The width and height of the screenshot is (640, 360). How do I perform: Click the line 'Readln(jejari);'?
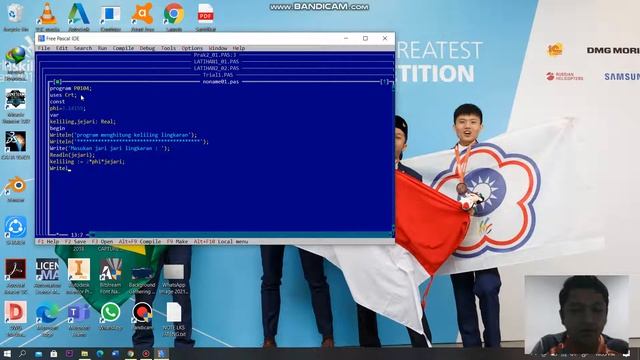coord(72,155)
